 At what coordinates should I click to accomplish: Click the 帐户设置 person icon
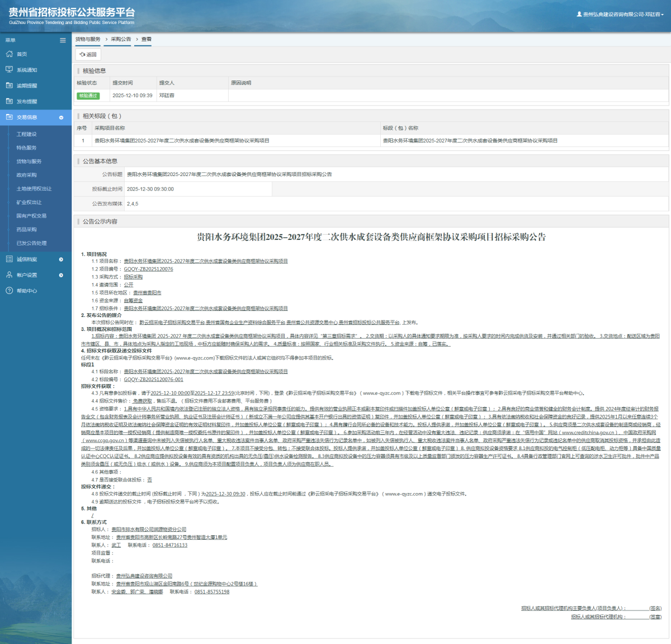tap(9, 275)
